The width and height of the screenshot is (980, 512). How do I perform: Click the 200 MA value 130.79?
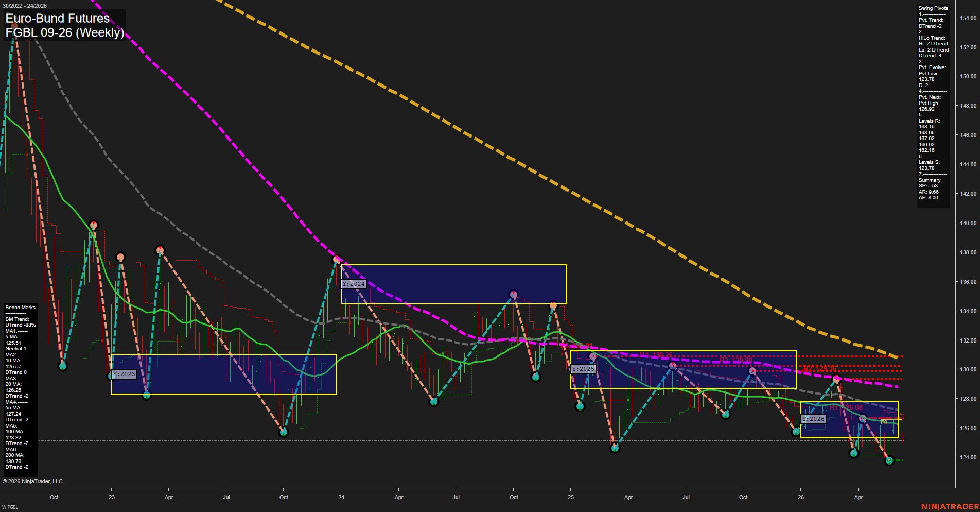pyautogui.click(x=13, y=461)
